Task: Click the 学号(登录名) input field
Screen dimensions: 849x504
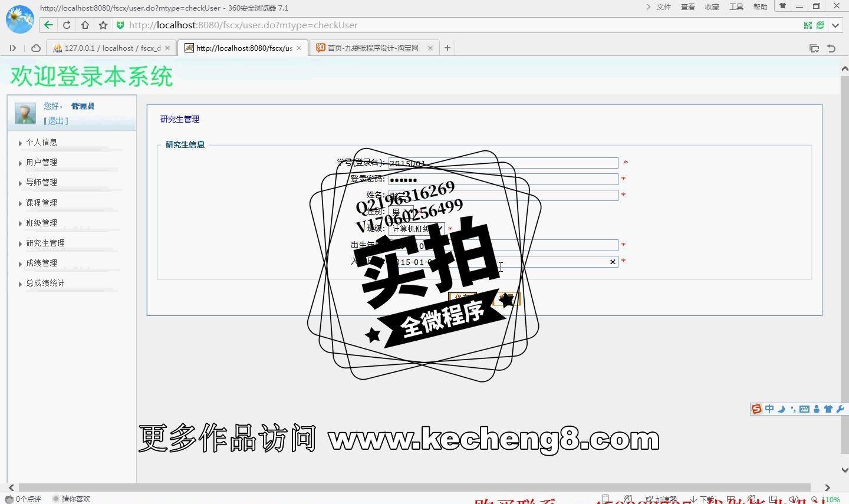Action: click(503, 163)
